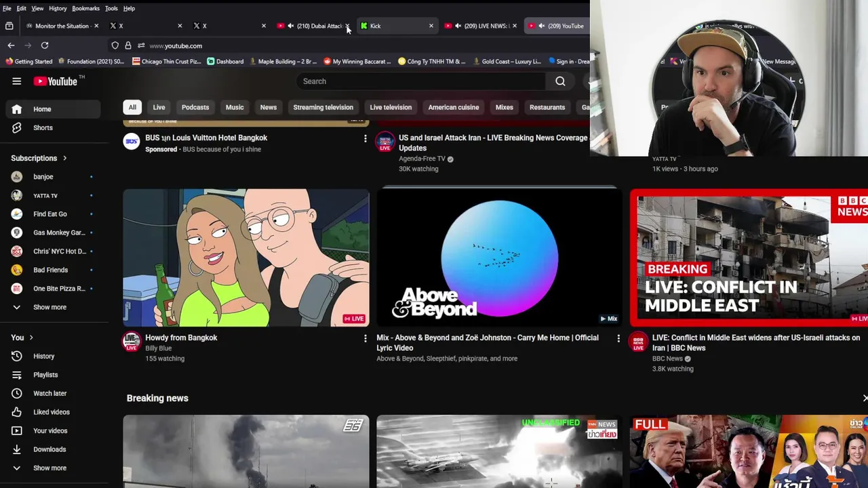Open the tracking protection shield icon

[x=115, y=45]
